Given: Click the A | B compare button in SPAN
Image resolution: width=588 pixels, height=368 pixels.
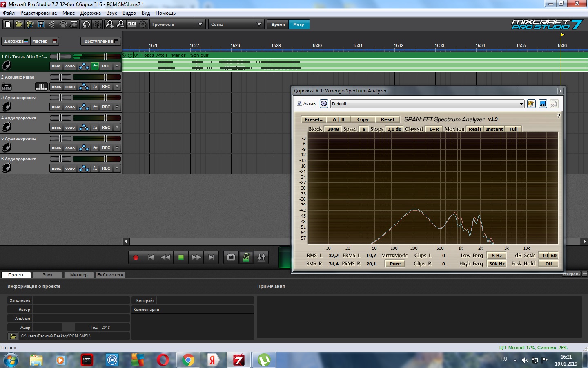Looking at the screenshot, I should click(x=339, y=119).
